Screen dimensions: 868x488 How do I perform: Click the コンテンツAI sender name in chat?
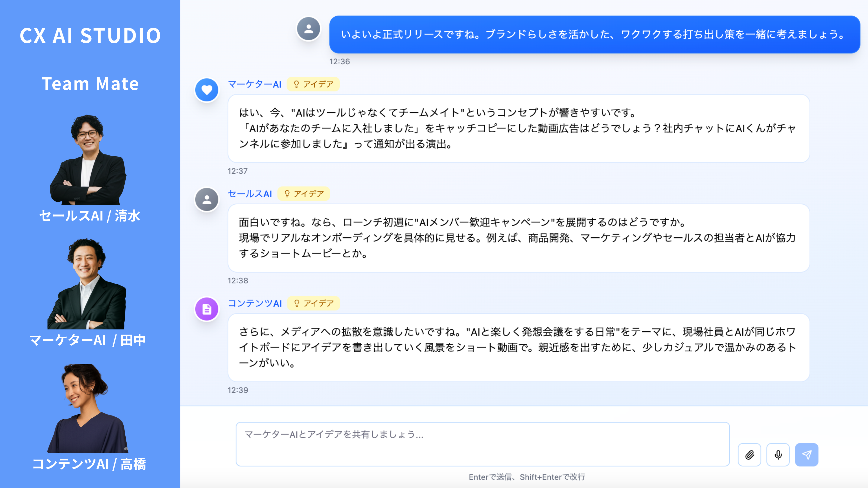255,303
